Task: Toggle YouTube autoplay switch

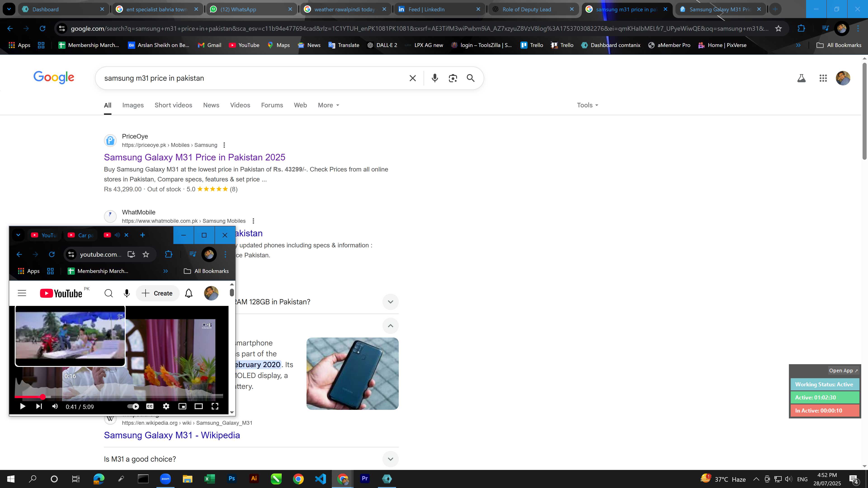Action: pos(133,406)
